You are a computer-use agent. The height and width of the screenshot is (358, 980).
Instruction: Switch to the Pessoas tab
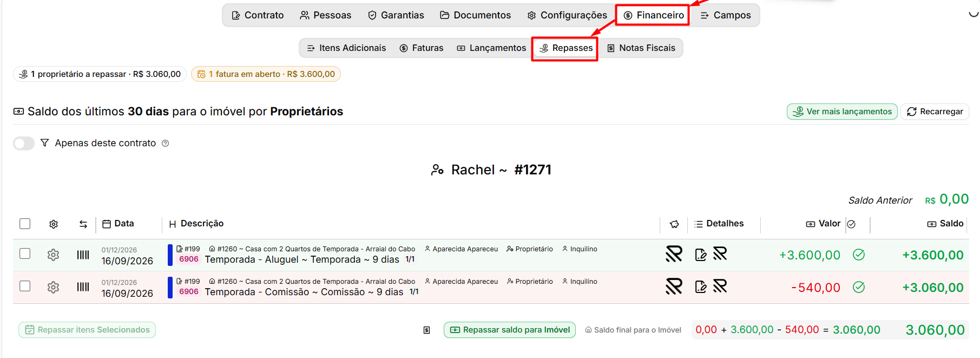click(326, 15)
